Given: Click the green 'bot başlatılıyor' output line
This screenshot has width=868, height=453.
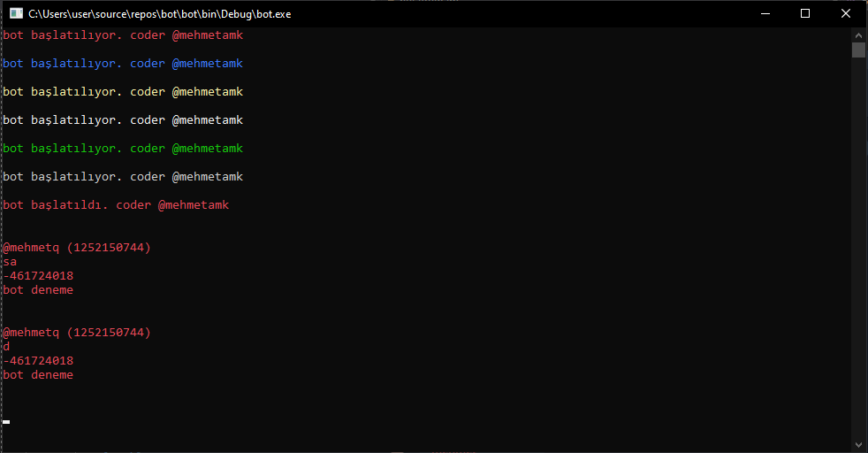Looking at the screenshot, I should coord(122,149).
